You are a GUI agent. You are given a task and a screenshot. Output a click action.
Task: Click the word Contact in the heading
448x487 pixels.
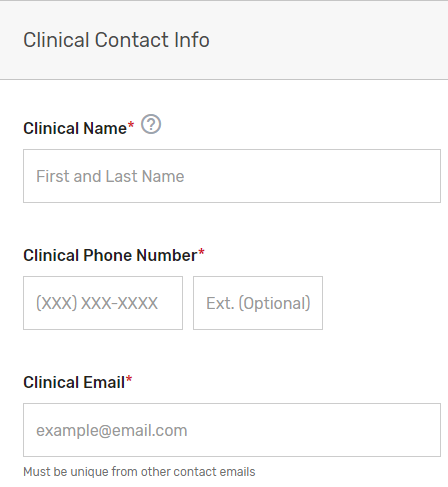[132, 40]
